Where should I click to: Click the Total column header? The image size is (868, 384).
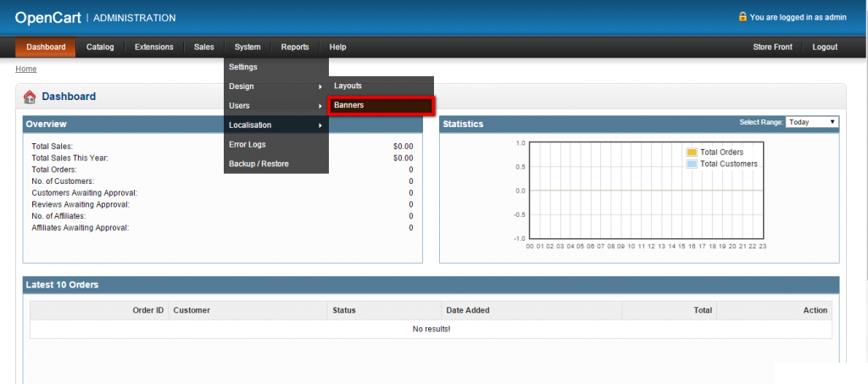[x=670, y=310]
